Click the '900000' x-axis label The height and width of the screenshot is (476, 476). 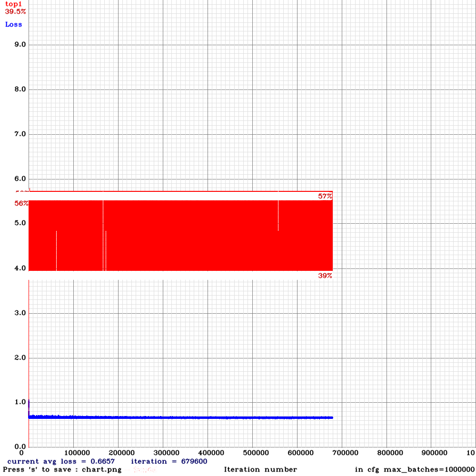point(435,453)
